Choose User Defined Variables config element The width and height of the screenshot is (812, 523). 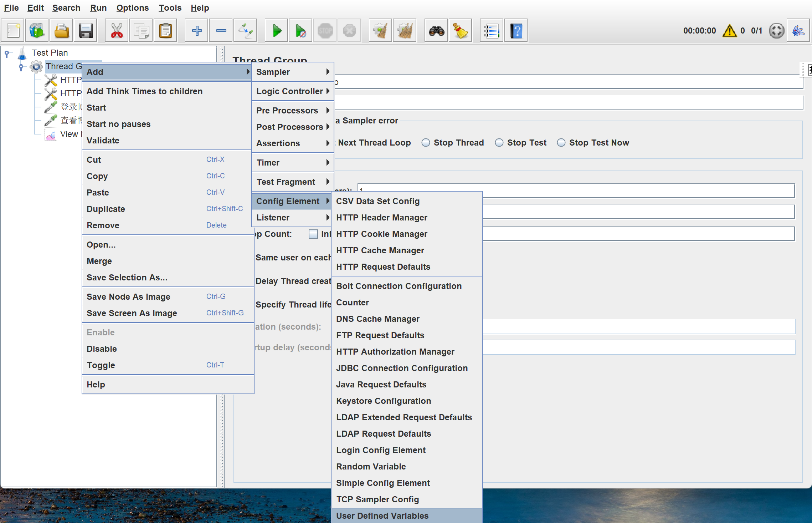click(x=382, y=516)
